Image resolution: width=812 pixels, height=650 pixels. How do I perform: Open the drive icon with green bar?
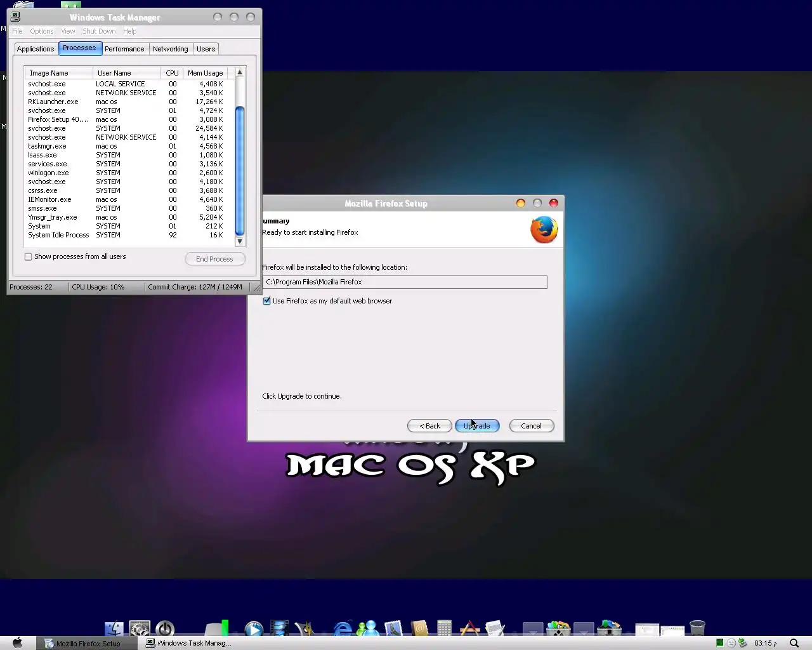click(x=217, y=628)
